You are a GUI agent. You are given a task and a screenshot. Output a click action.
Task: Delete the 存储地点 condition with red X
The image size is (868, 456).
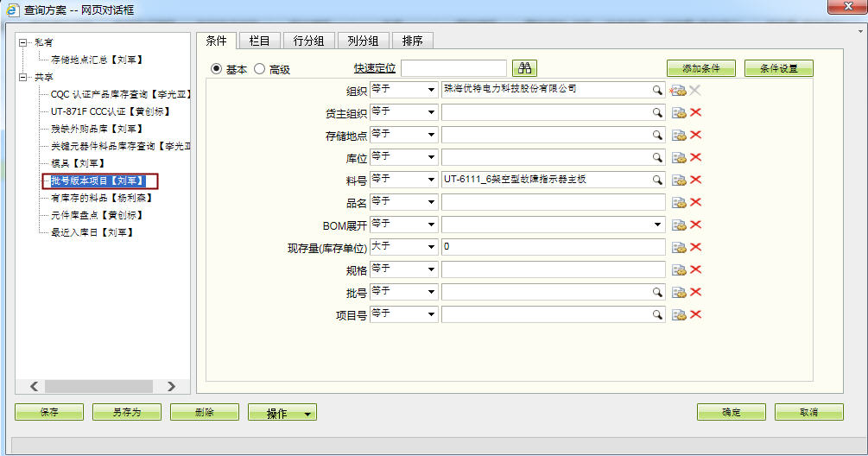[696, 135]
